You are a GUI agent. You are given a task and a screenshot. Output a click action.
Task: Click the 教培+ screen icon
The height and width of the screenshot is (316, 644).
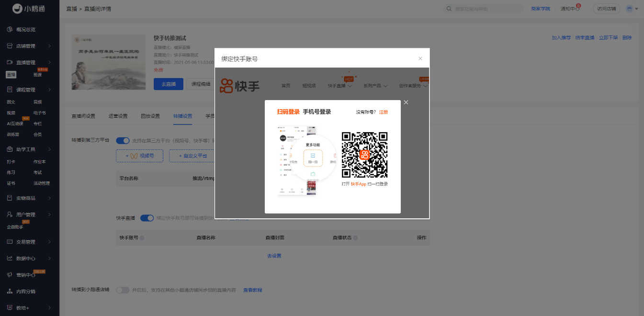10,307
